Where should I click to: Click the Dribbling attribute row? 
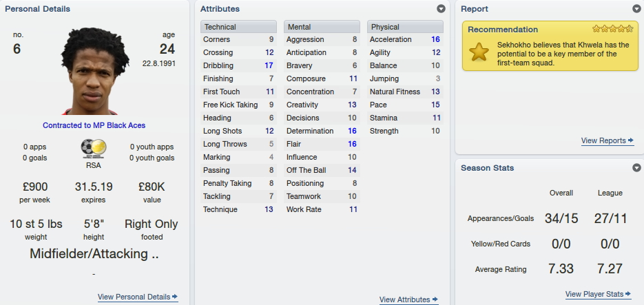click(x=238, y=65)
